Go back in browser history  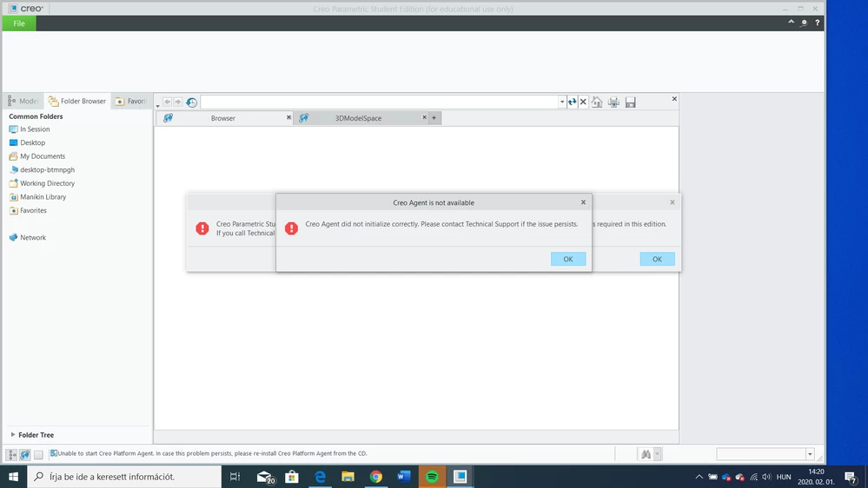pyautogui.click(x=167, y=102)
